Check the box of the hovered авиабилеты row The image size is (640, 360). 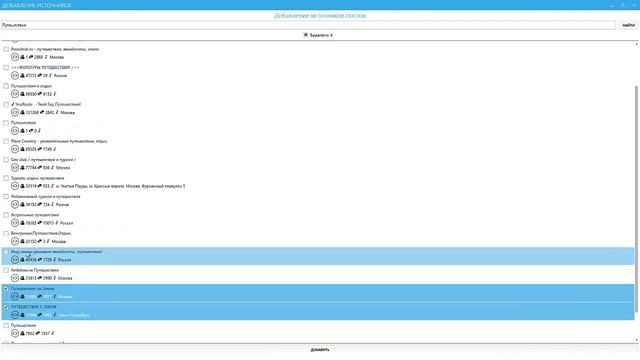6,252
